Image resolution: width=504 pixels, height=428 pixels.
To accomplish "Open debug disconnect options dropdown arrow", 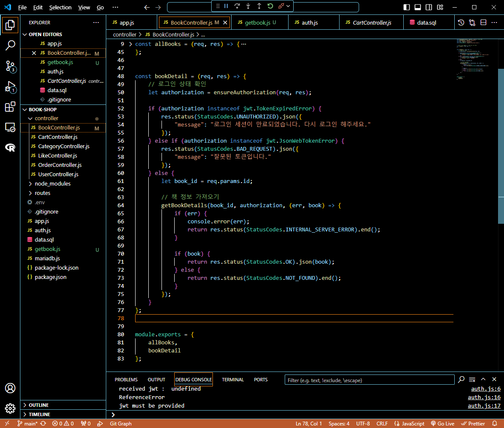I will tap(288, 6).
